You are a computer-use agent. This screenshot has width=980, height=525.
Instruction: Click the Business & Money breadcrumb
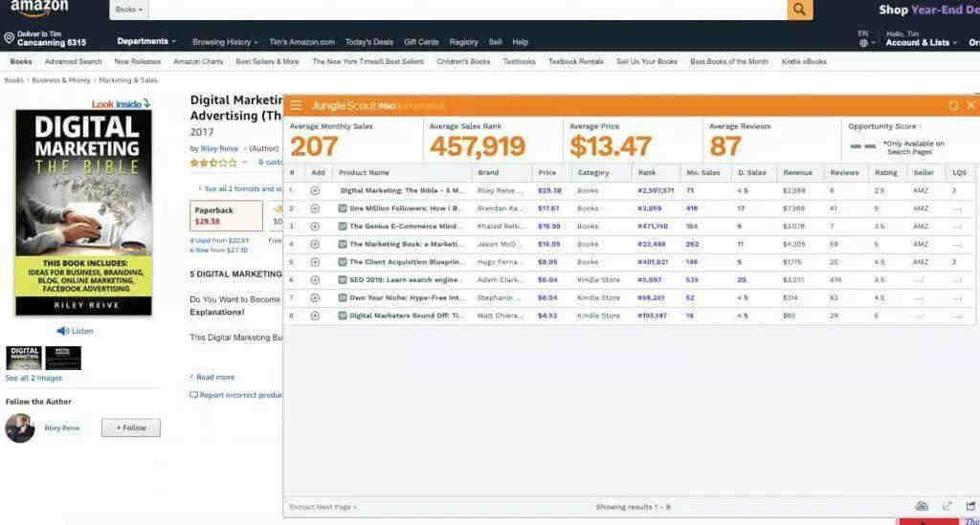tap(61, 80)
